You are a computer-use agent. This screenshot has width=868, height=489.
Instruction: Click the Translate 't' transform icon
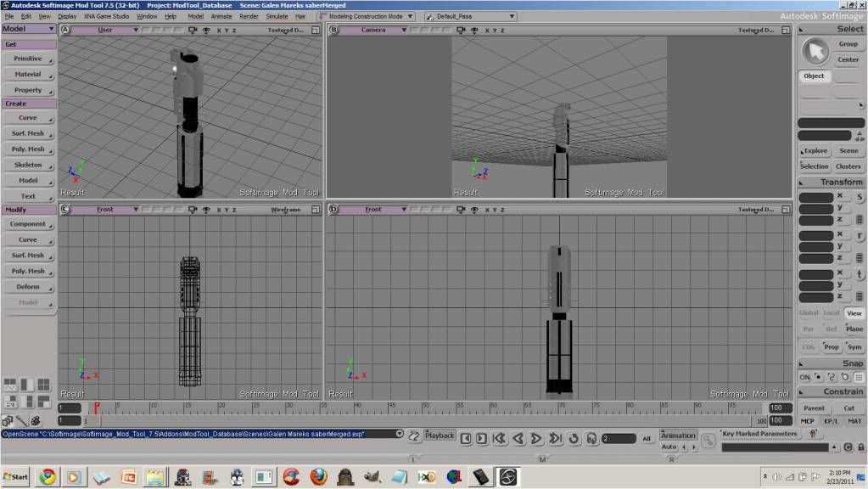[860, 274]
